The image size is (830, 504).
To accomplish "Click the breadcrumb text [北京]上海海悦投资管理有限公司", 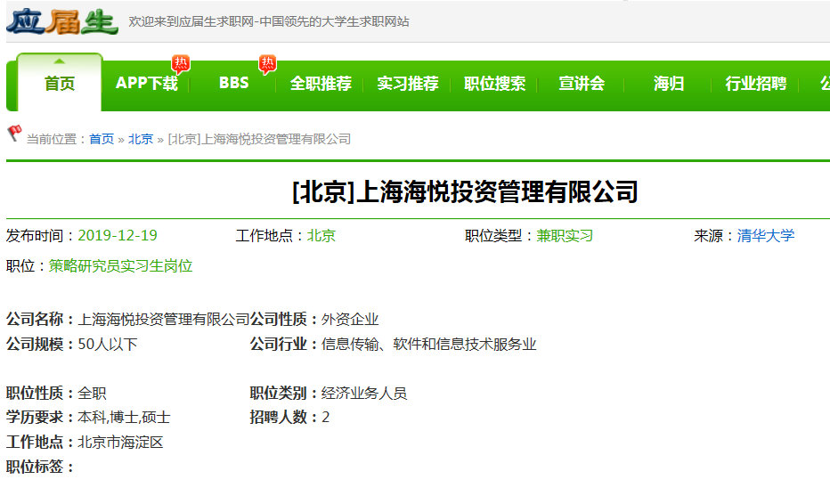I will [x=259, y=139].
